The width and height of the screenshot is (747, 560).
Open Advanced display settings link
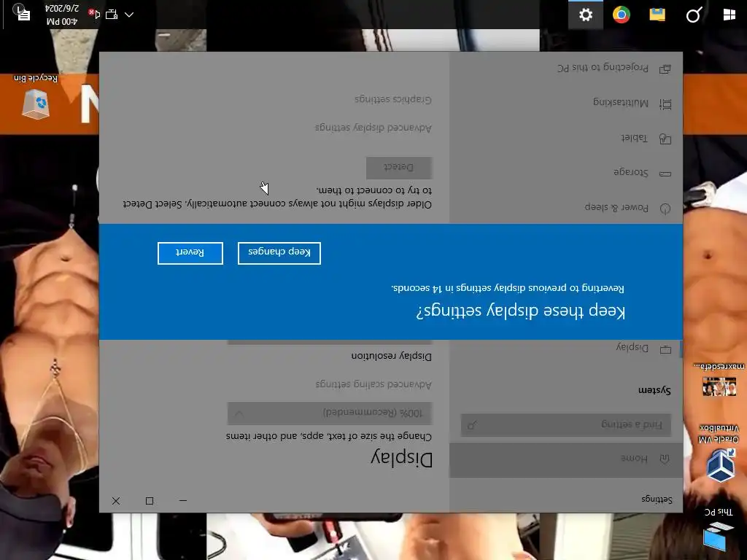pos(373,128)
